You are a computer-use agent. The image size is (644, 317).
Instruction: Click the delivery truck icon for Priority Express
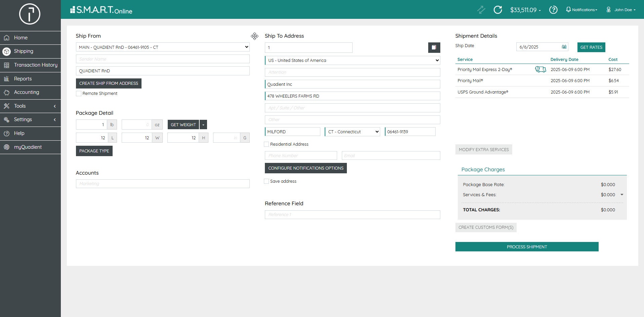pos(540,69)
